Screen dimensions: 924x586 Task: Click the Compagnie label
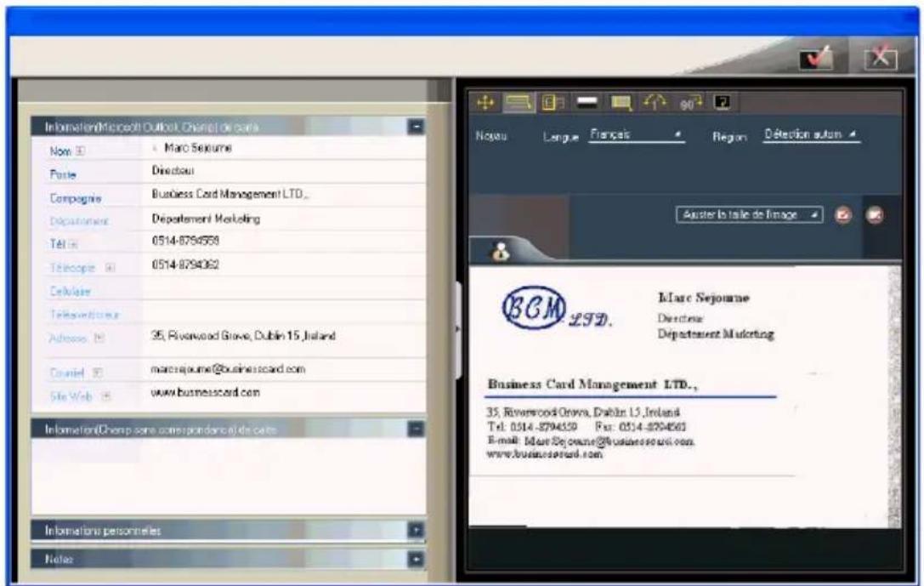click(76, 198)
